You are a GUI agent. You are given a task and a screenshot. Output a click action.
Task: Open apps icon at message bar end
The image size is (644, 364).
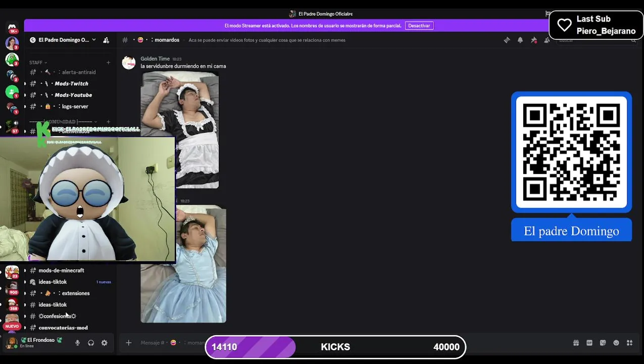[629, 343]
